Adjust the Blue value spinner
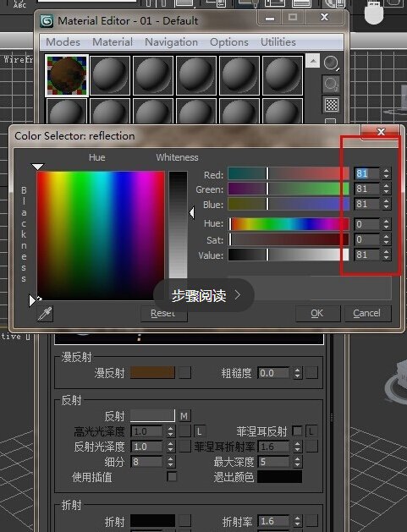 [x=387, y=204]
